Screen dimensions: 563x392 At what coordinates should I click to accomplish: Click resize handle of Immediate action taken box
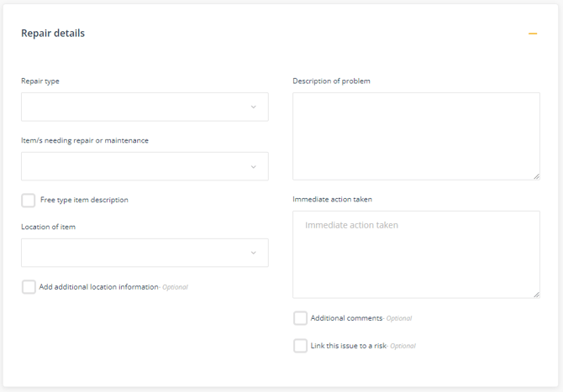(x=536, y=295)
